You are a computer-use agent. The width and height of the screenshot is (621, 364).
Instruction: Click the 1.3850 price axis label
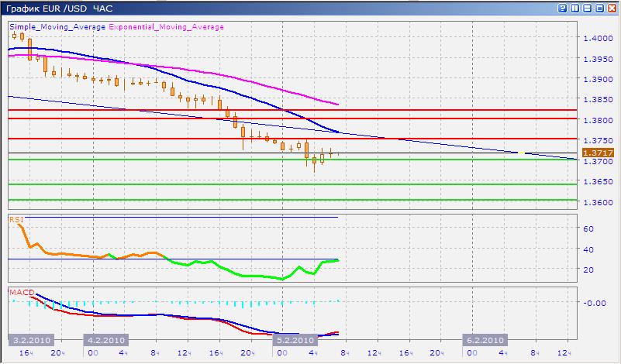click(598, 100)
